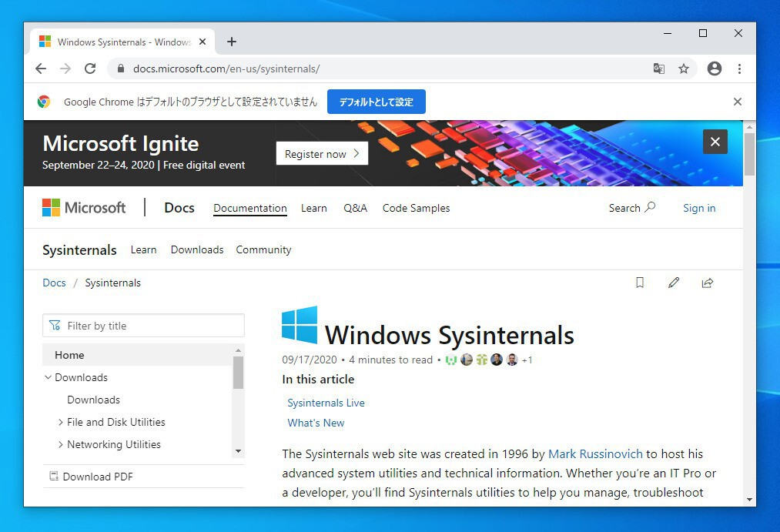The height and width of the screenshot is (532, 780).
Task: Click the Docs breadcrumb link
Action: [x=54, y=283]
